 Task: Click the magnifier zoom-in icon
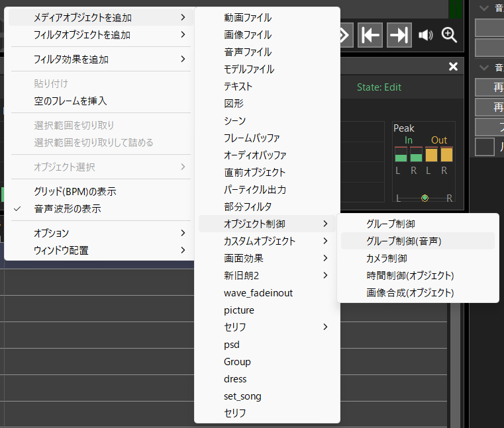[449, 34]
